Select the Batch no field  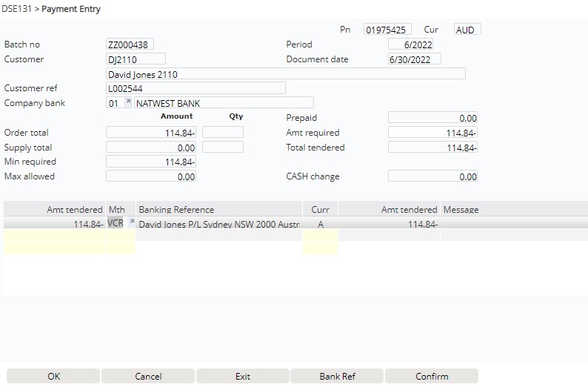[x=130, y=44]
